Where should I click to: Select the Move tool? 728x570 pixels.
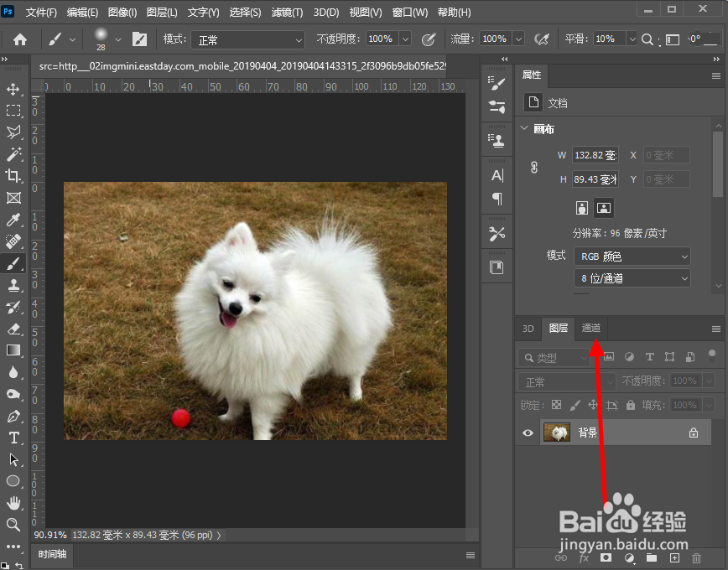(x=13, y=89)
